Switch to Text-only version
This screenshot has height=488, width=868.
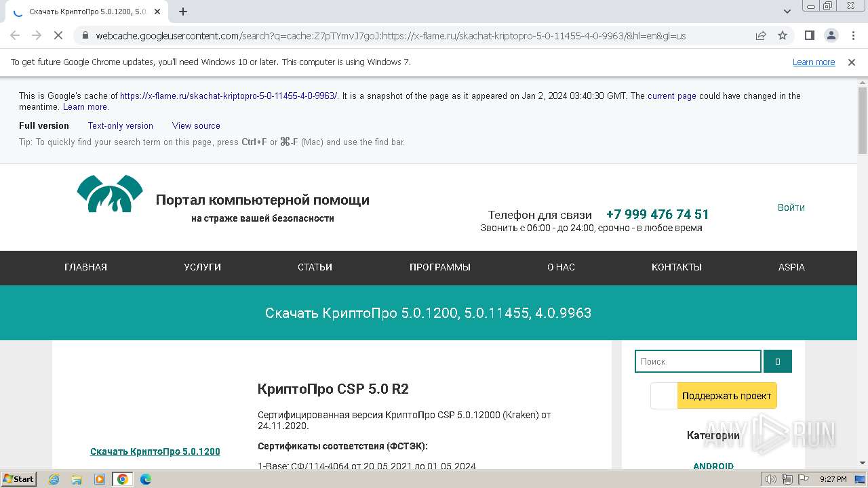120,125
